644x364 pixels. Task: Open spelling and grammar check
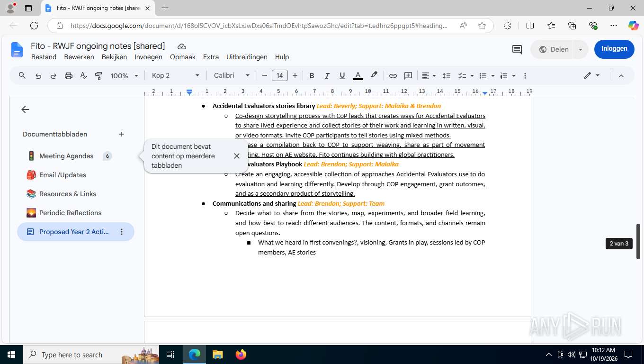pos(84,76)
